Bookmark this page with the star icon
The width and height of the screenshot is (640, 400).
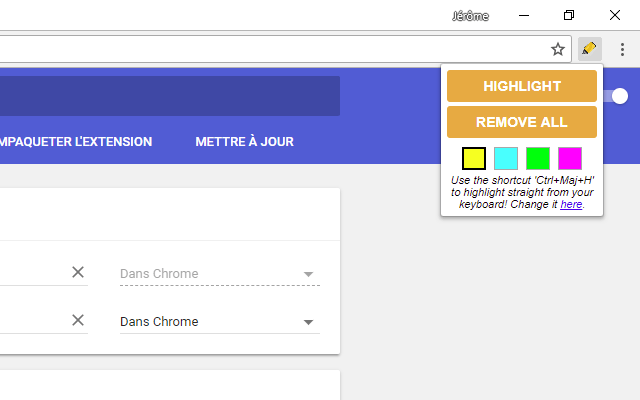(x=558, y=49)
